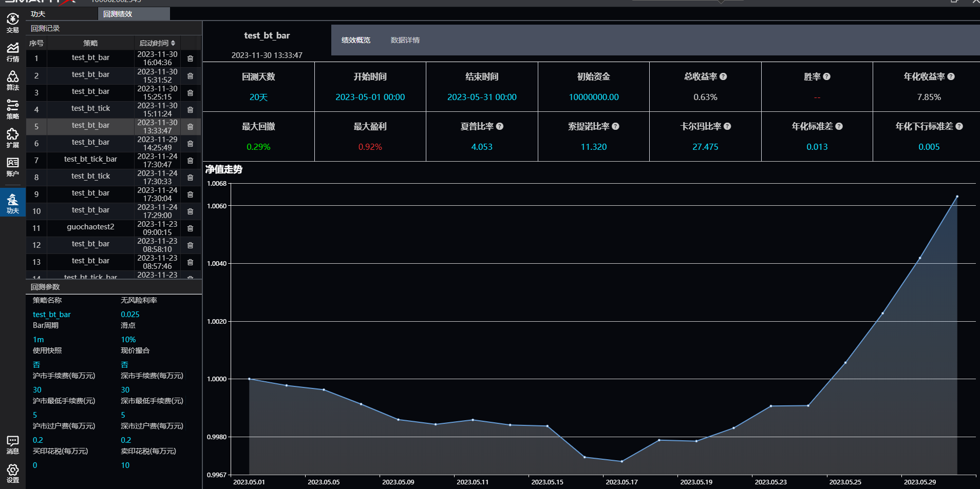Click the 序号 column header
Image resolution: width=980 pixels, height=489 pixels.
tap(36, 43)
